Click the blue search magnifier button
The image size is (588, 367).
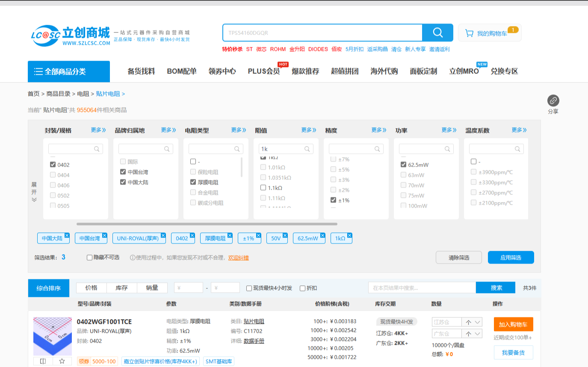tap(437, 33)
